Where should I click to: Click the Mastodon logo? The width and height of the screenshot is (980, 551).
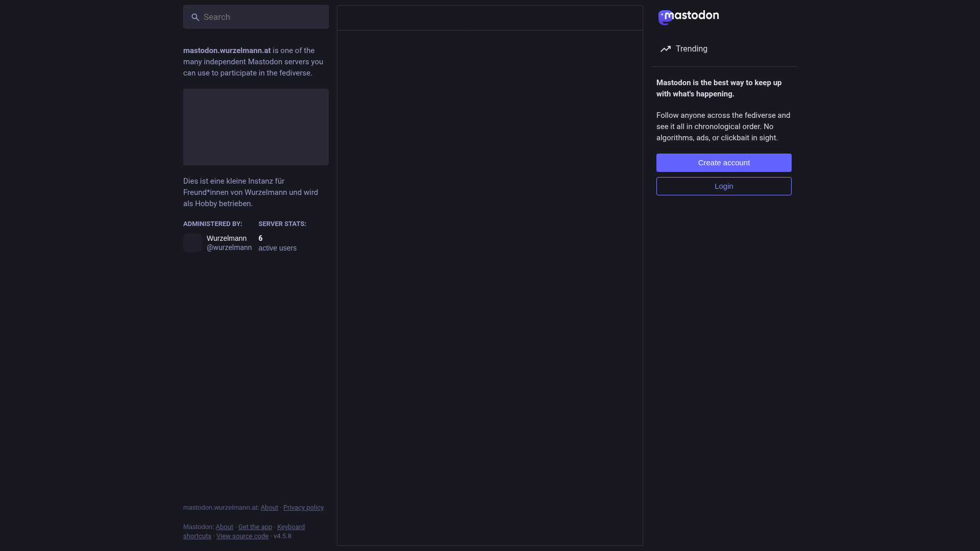coord(688,17)
